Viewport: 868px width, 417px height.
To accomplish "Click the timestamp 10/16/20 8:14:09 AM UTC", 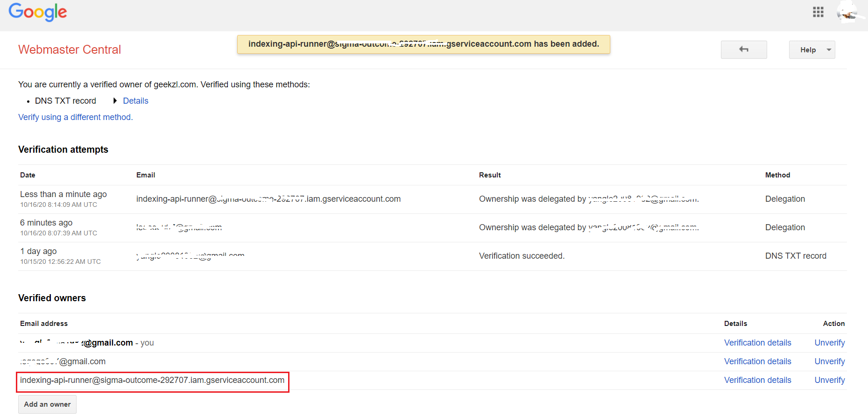I will (59, 205).
